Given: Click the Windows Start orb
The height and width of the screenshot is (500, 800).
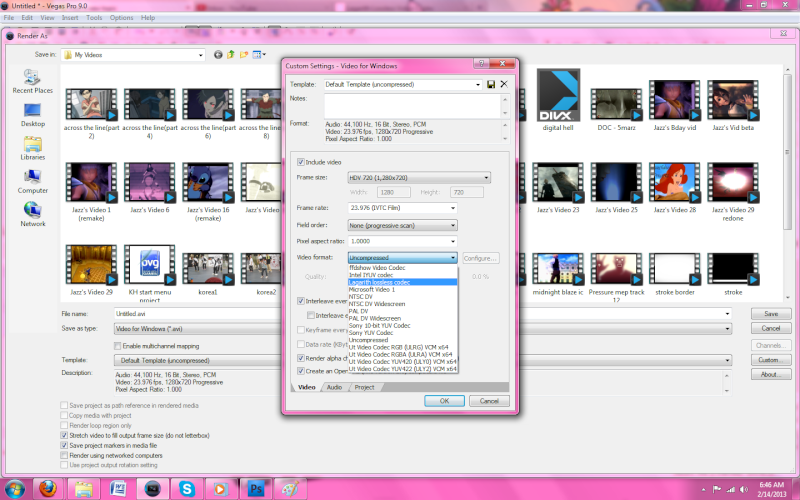Looking at the screenshot, I should pos(15,489).
